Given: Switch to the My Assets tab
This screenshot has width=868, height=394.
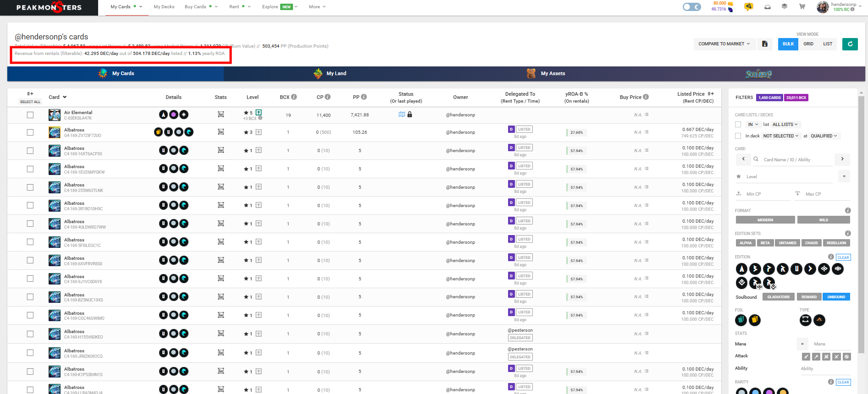Looking at the screenshot, I should (x=546, y=73).
